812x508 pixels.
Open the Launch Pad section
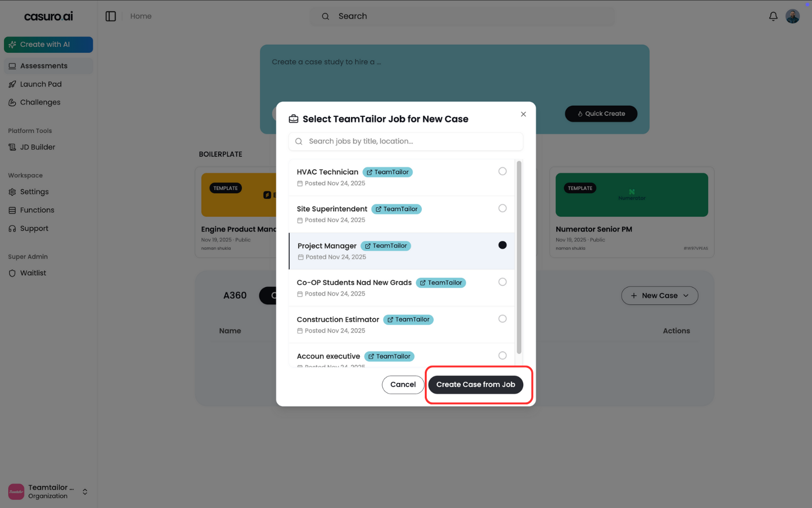point(41,84)
